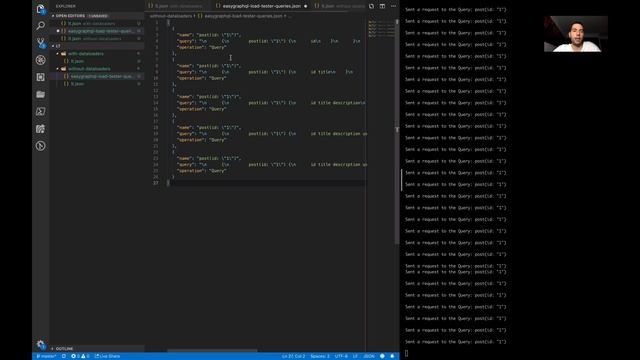640x360 pixels.
Task: Change the JSON language mode
Action: (x=369, y=356)
